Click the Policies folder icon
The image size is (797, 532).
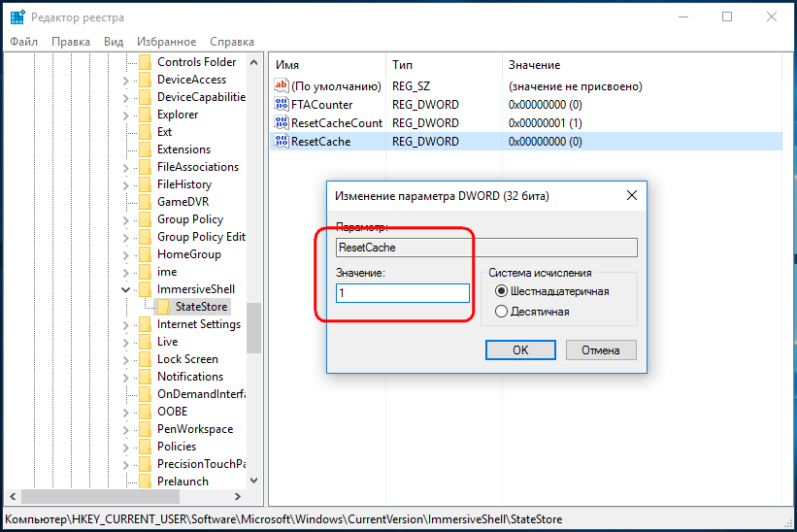145,447
